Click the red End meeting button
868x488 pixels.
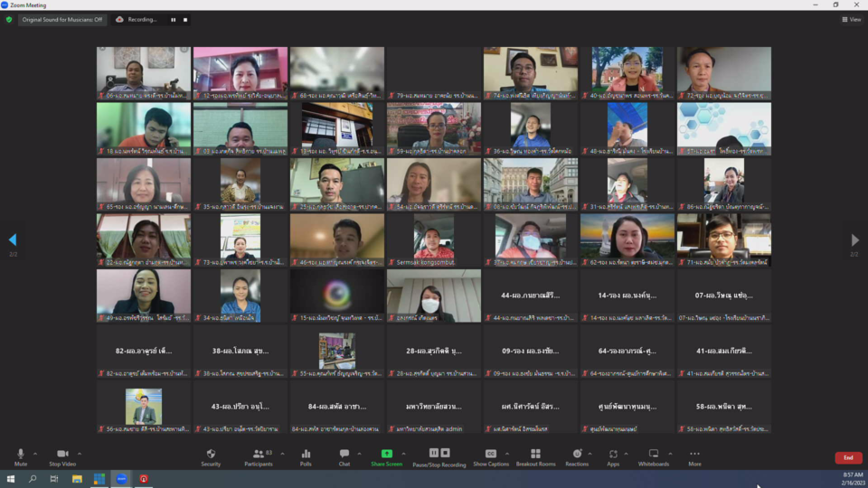click(x=847, y=458)
